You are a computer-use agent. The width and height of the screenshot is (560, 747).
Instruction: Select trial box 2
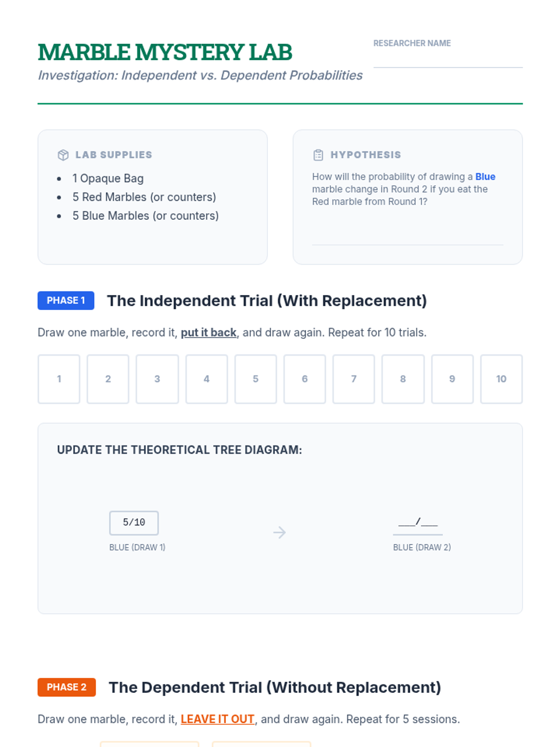108,379
